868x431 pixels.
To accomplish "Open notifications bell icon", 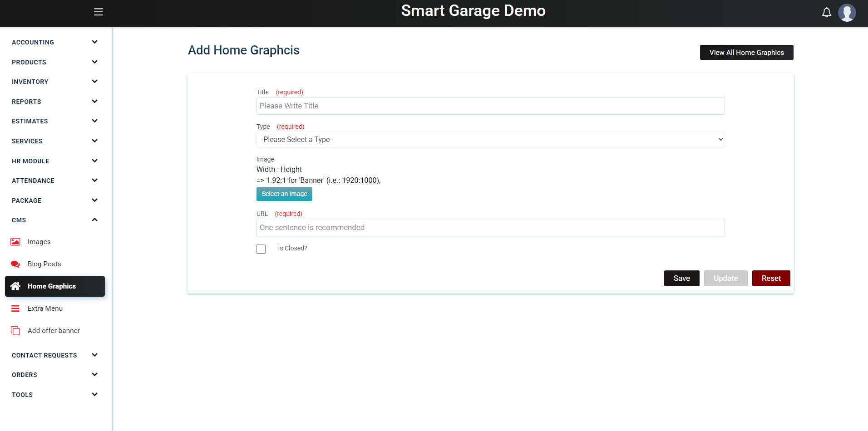I will (826, 12).
